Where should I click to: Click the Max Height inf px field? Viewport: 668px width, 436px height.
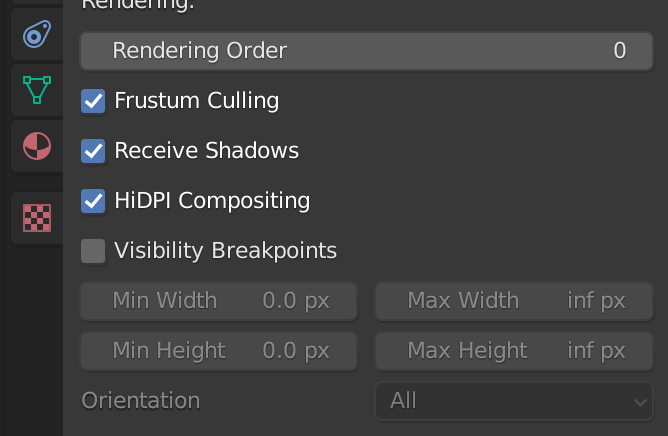[514, 351]
